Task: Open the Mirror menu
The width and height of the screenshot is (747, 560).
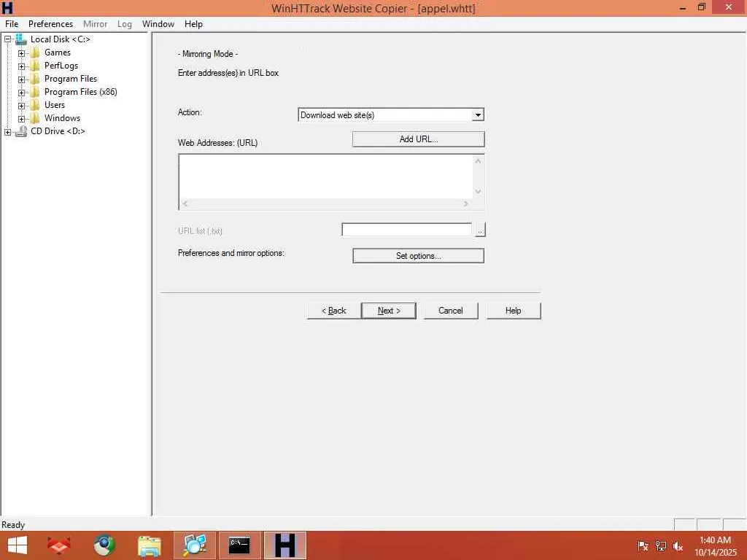Action: (96, 24)
